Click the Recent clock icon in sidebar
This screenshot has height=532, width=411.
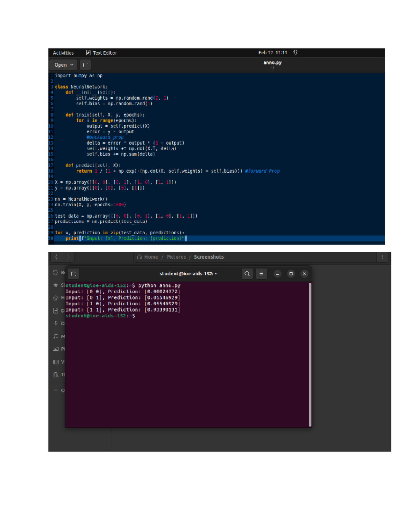pos(55,273)
